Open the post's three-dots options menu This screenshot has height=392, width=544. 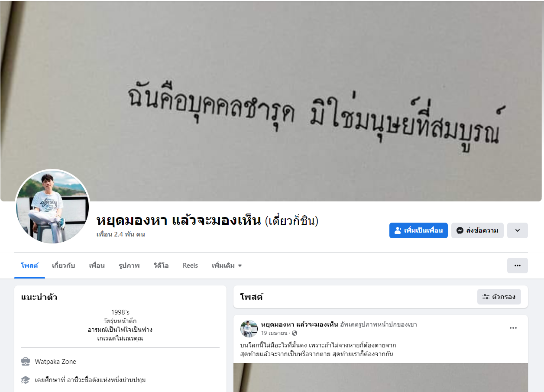click(x=513, y=328)
